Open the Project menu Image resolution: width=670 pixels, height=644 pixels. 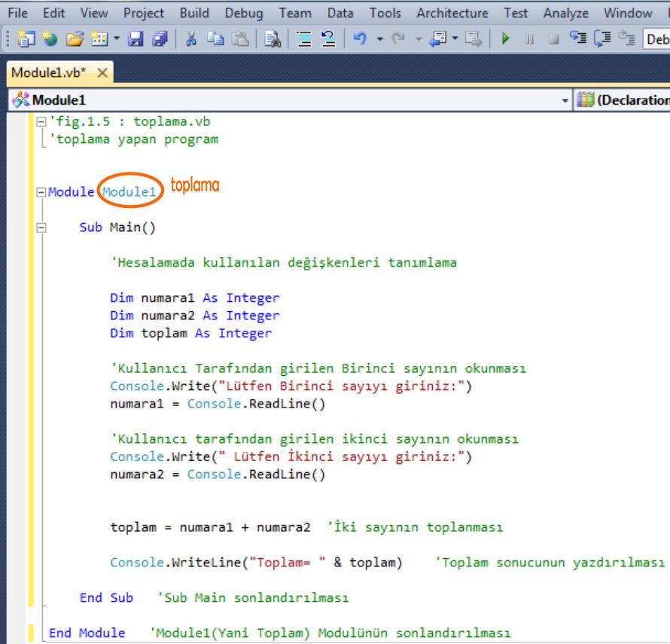pos(144,14)
